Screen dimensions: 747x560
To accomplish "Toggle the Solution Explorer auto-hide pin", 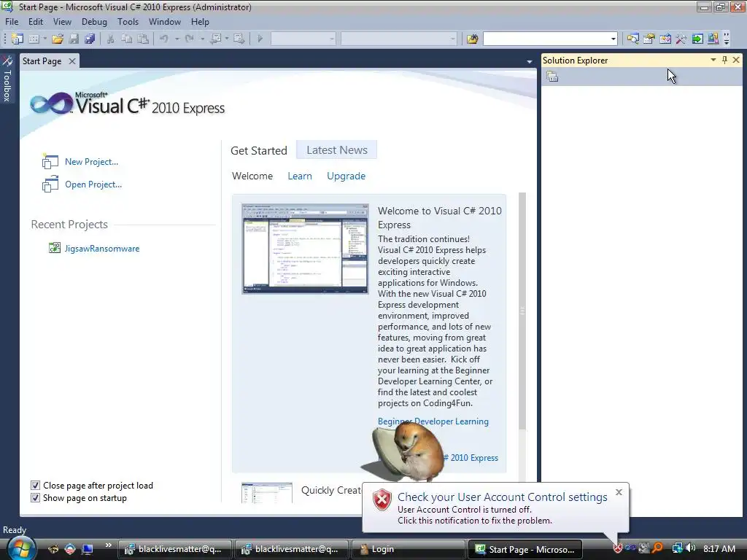I will coord(724,60).
